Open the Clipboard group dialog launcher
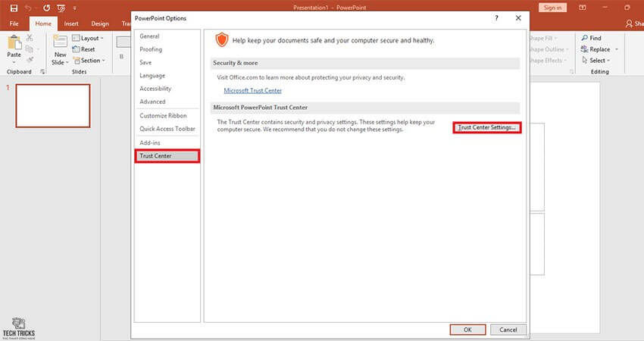 42,72
